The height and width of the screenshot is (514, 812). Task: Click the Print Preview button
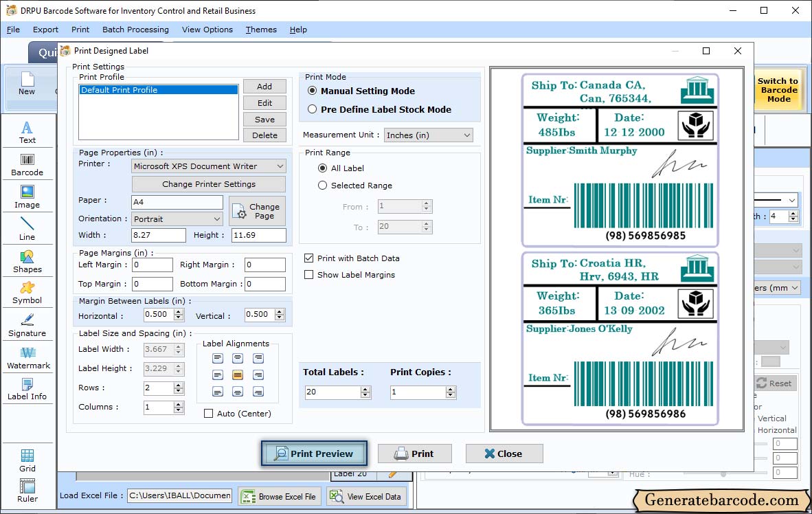coord(315,454)
